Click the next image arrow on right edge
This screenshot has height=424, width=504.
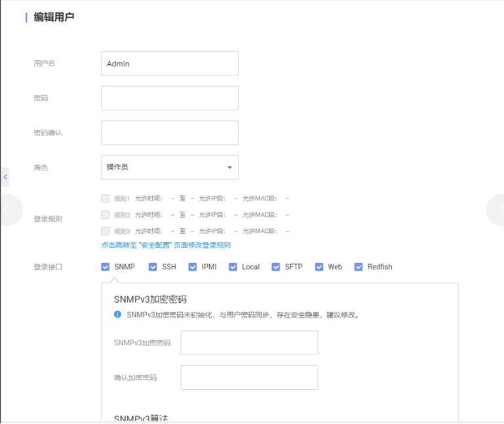[497, 210]
